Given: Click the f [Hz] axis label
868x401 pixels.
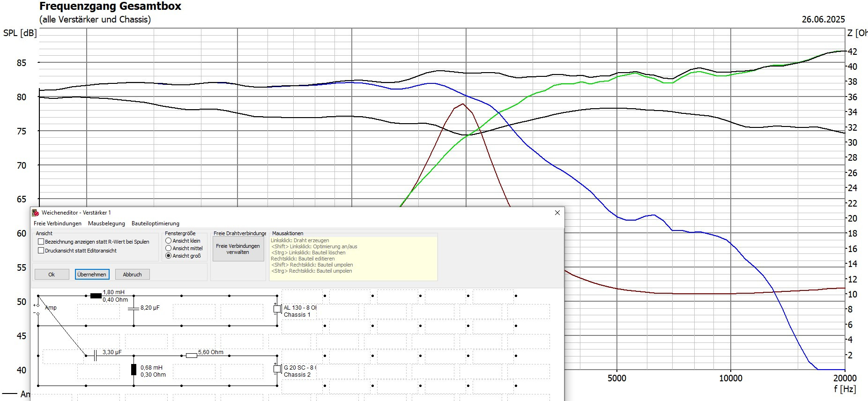Looking at the screenshot, I should (845, 389).
